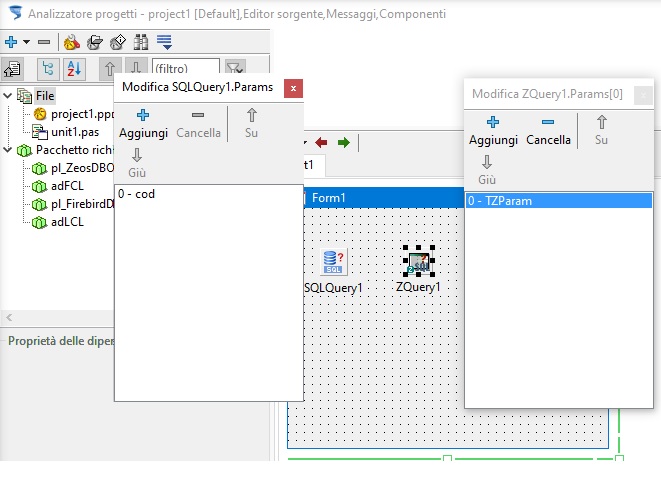Screen dimensions: 661x479
Task: Click the binoculars search icon
Action: [141, 42]
